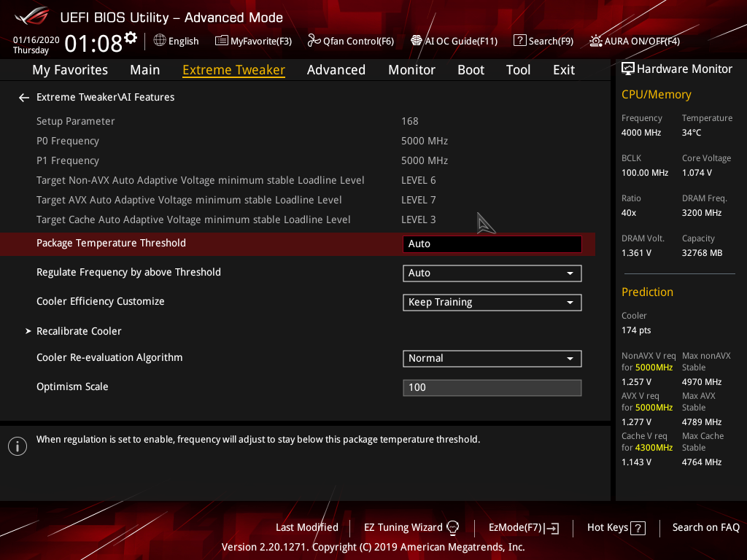Switch to the Main tab
The height and width of the screenshot is (560, 747).
tap(145, 70)
